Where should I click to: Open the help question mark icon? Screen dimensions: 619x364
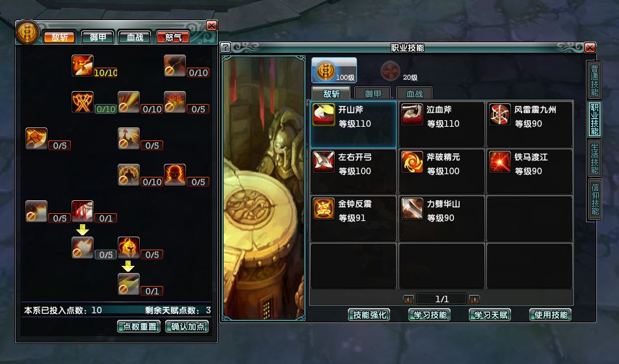click(226, 47)
